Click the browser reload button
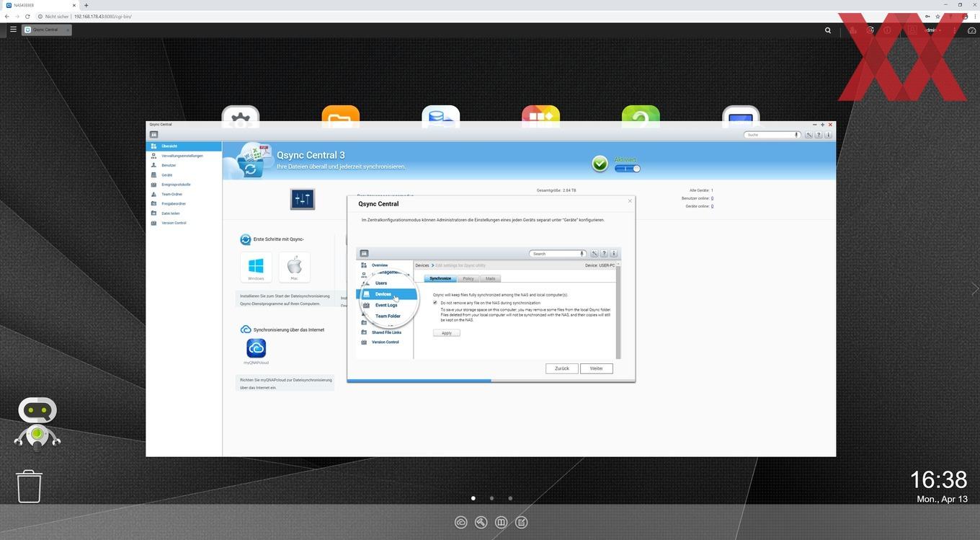 click(x=28, y=16)
